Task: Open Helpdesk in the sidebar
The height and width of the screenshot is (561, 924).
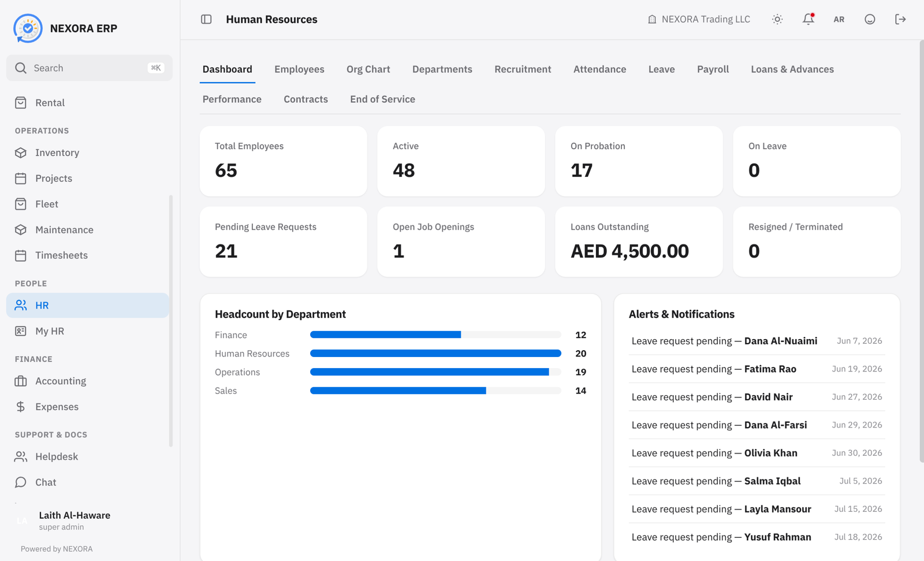Action: click(x=88, y=456)
